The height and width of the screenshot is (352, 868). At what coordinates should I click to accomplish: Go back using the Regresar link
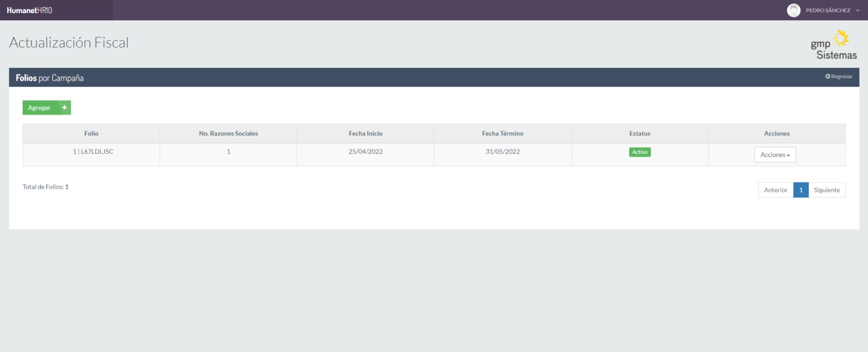click(x=839, y=77)
